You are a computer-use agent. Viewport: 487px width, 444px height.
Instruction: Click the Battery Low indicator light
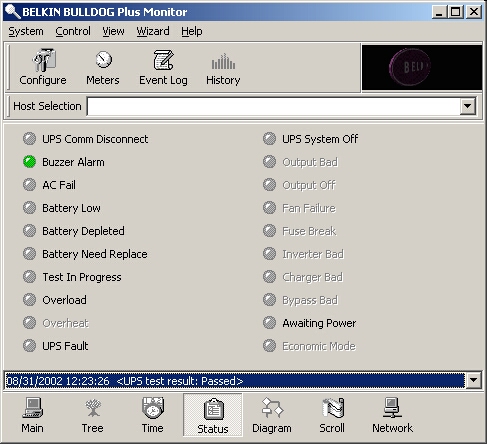click(29, 208)
